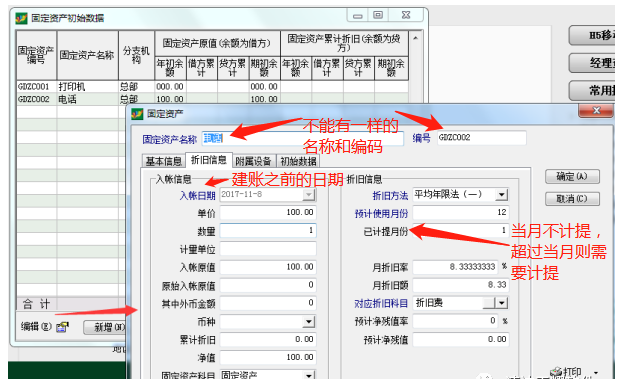Image resolution: width=619 pixels, height=379 pixels.
Task: Expand the 对应折旧科目 dropdown arrow
Action: [x=501, y=303]
